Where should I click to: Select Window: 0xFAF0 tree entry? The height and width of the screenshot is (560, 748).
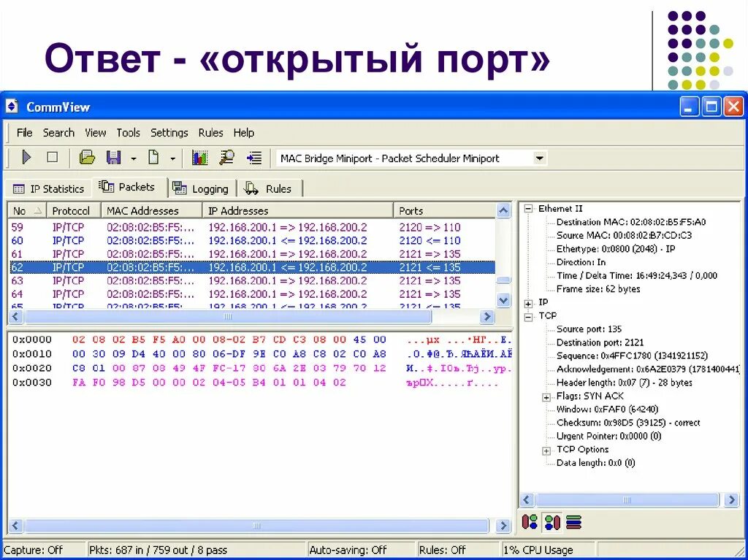pos(607,410)
